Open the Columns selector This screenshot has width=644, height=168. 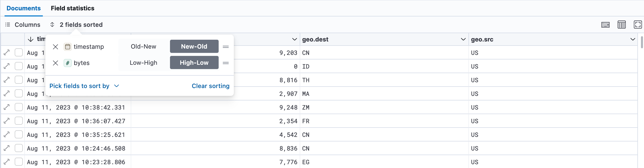click(23, 25)
